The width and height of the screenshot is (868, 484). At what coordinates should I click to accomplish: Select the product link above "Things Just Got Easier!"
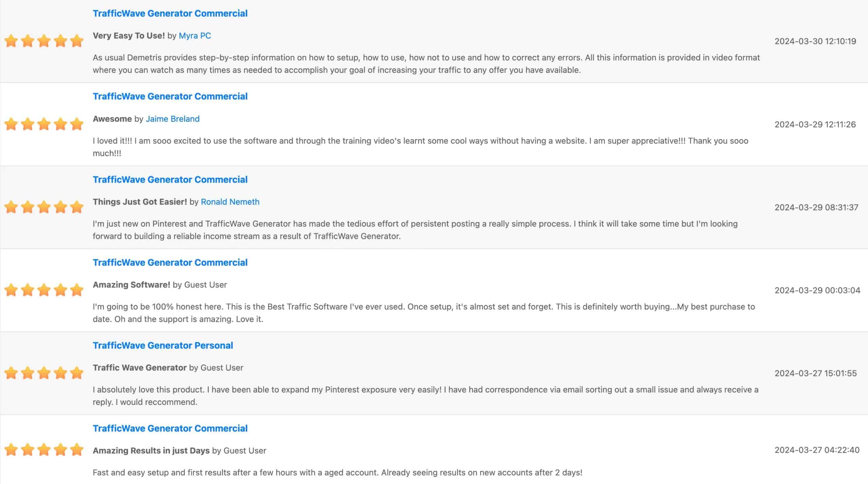click(x=170, y=179)
